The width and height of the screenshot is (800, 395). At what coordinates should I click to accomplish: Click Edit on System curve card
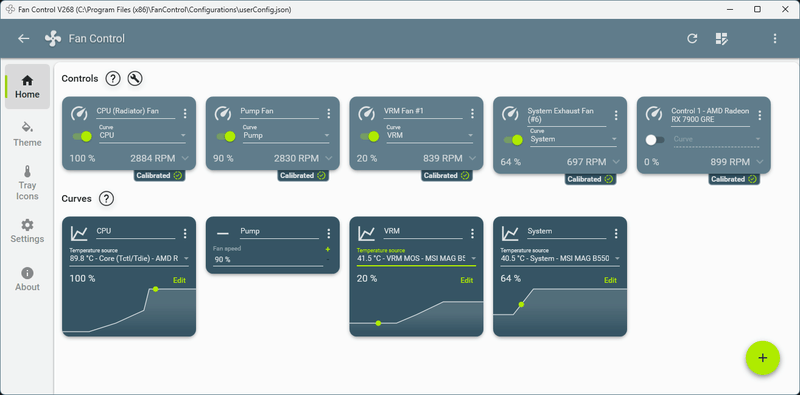610,280
